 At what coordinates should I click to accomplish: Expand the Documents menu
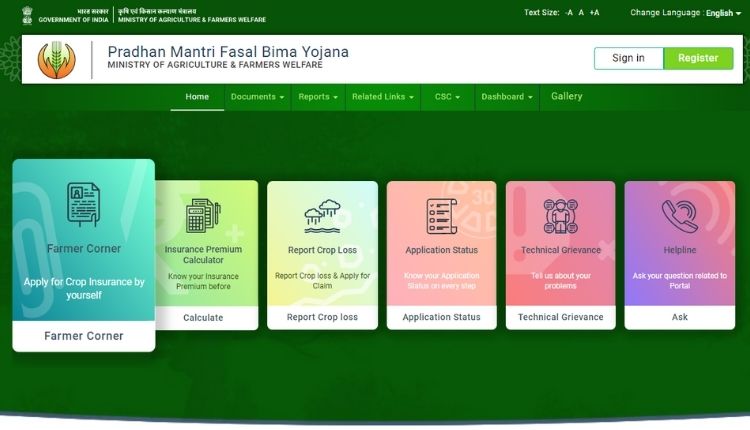coord(257,97)
